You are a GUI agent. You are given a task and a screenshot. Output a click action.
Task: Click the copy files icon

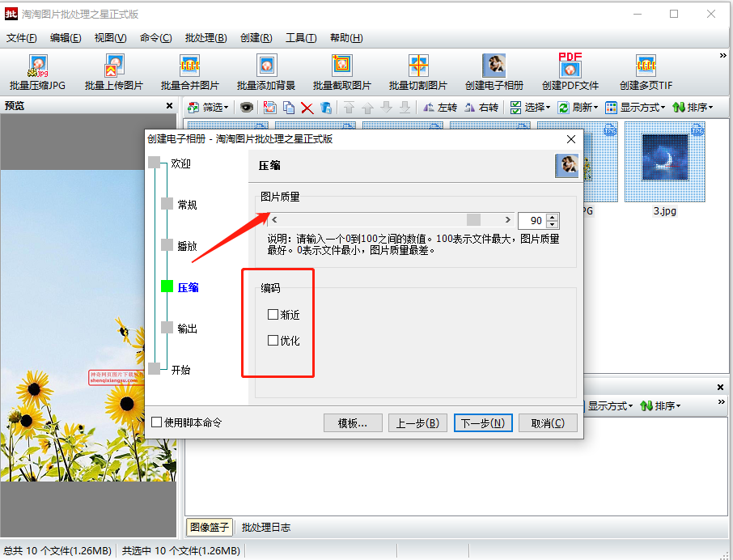289,108
